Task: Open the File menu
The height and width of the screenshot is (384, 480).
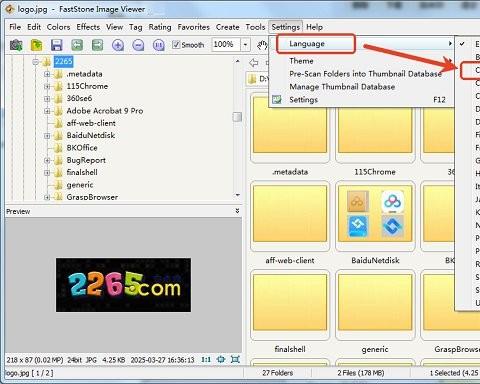Action: coord(15,27)
